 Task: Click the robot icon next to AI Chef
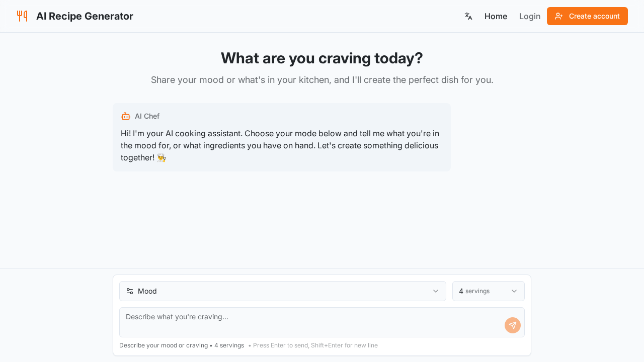coord(125,116)
